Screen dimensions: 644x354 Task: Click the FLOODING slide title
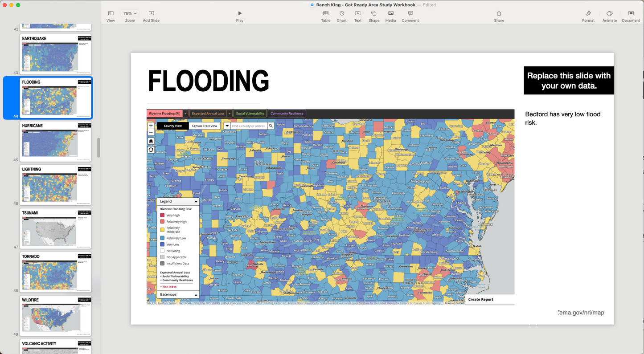tap(208, 81)
